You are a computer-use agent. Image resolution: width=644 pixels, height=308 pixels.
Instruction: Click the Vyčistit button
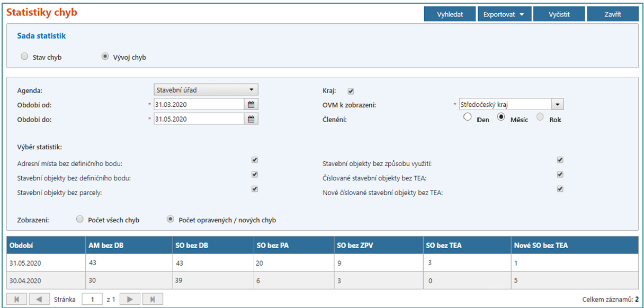coord(559,14)
